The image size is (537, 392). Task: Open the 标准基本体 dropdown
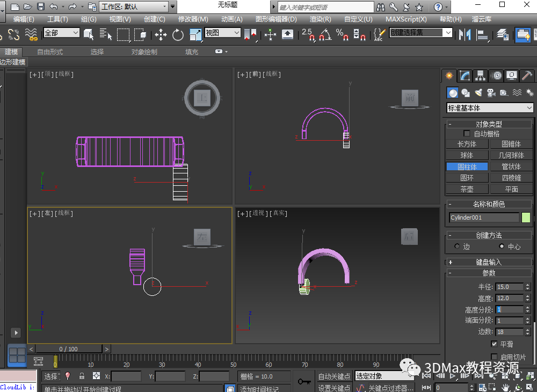point(490,108)
